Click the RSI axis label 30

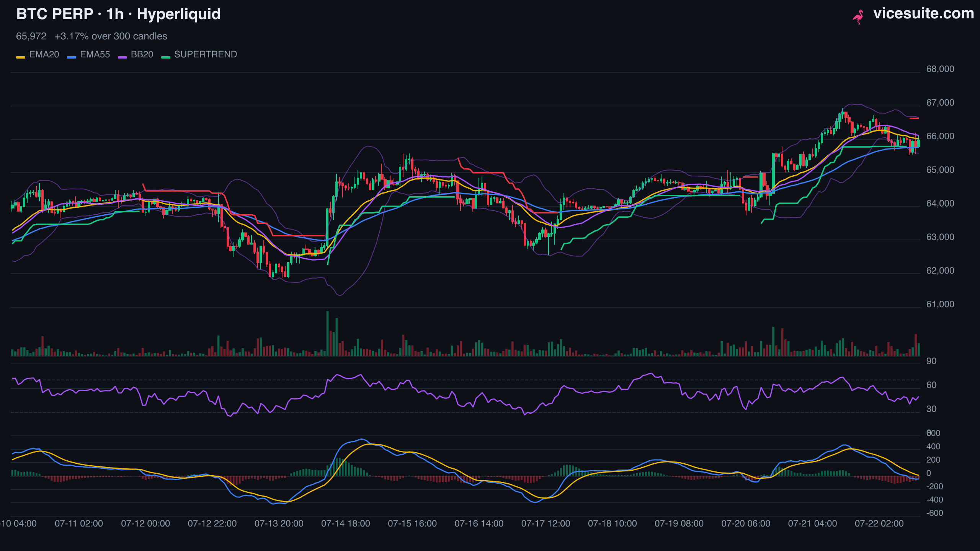(931, 409)
